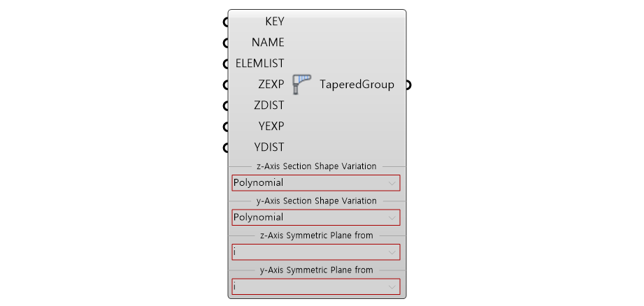
Task: Click the ZDIST parameter label
Action: [269, 105]
